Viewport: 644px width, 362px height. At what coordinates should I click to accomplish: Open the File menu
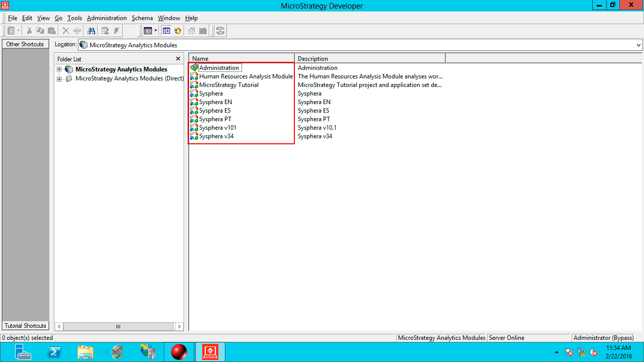click(x=13, y=18)
